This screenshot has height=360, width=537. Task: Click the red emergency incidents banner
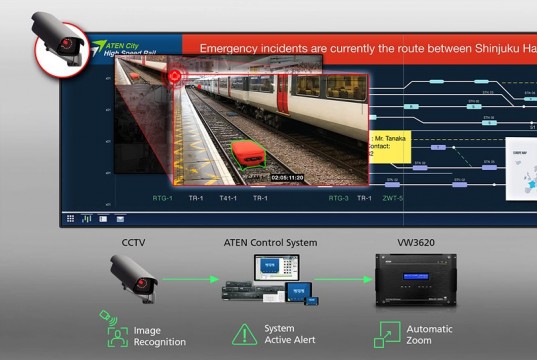tap(359, 49)
